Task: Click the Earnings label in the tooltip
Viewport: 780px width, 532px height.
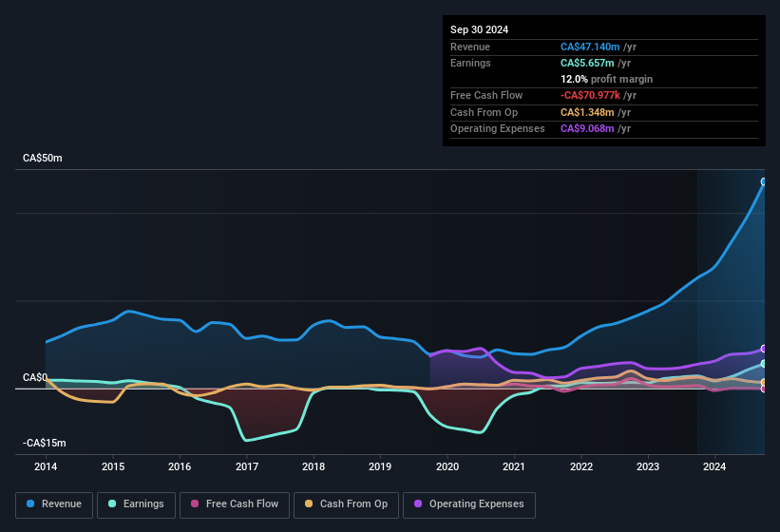Action: (x=470, y=63)
